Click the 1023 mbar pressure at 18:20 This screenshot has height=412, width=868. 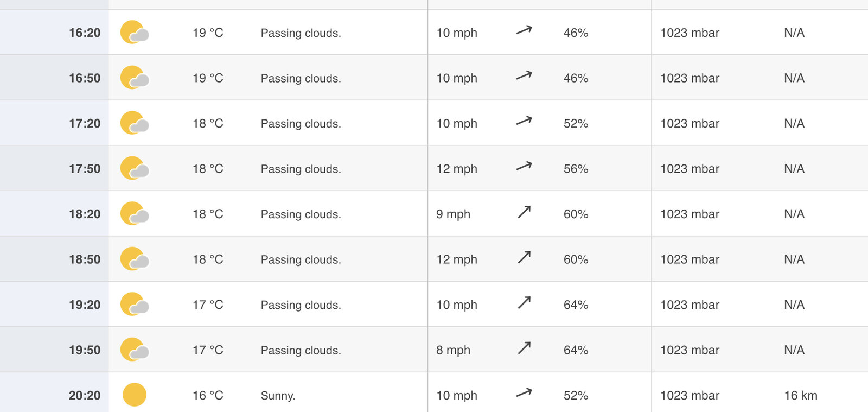coord(690,214)
